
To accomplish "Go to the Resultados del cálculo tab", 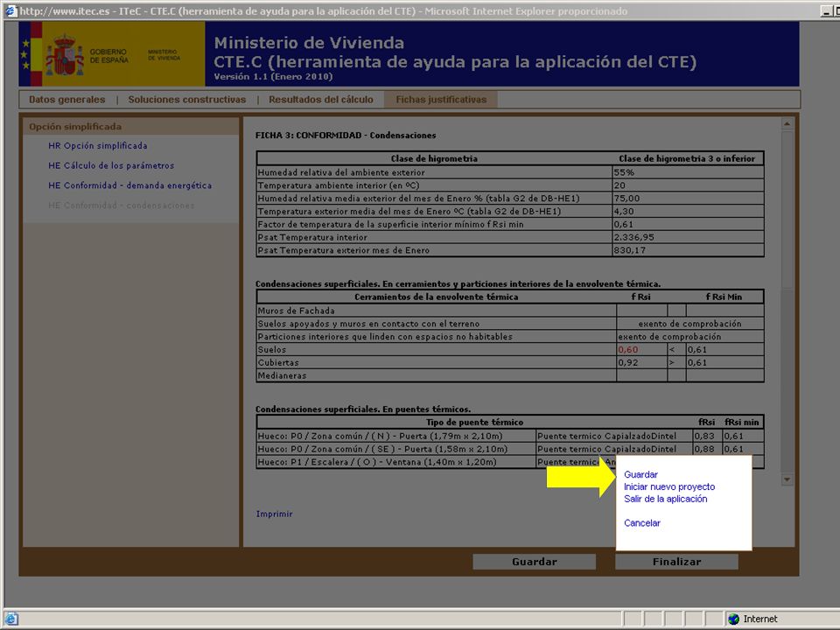I will 321,100.
